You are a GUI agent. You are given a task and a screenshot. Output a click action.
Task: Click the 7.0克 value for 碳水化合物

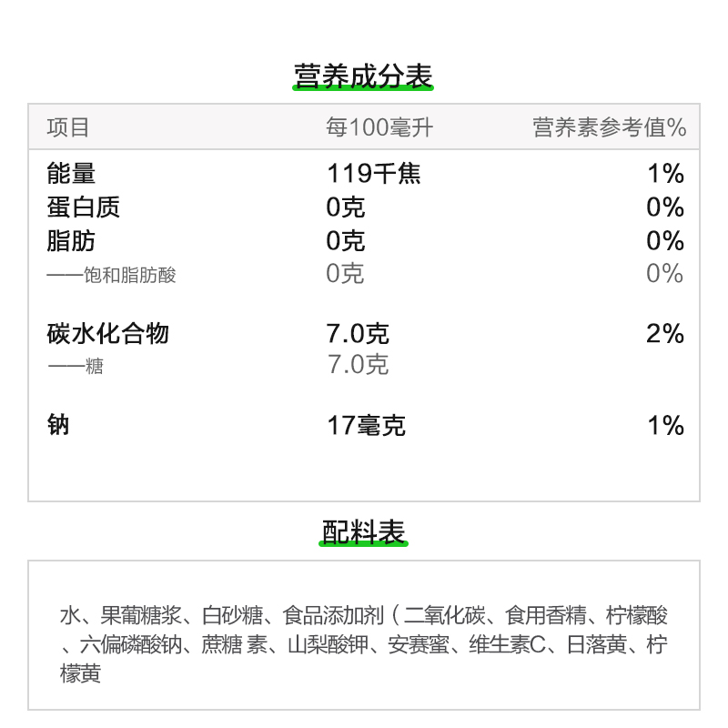click(x=358, y=333)
